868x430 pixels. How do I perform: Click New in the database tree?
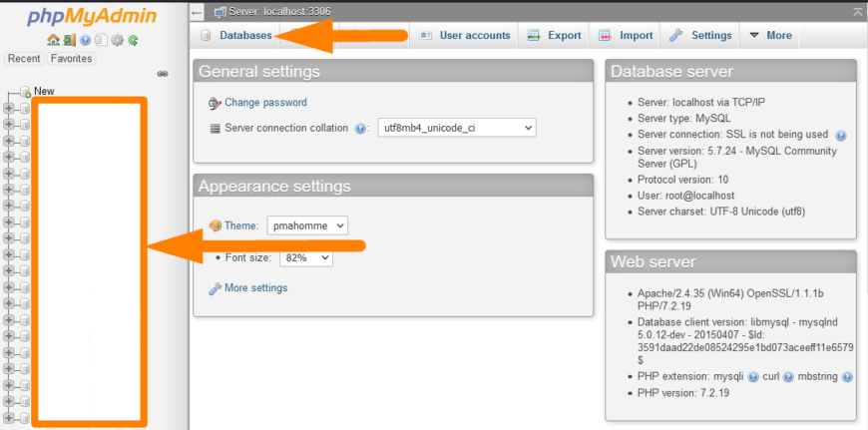(x=44, y=91)
